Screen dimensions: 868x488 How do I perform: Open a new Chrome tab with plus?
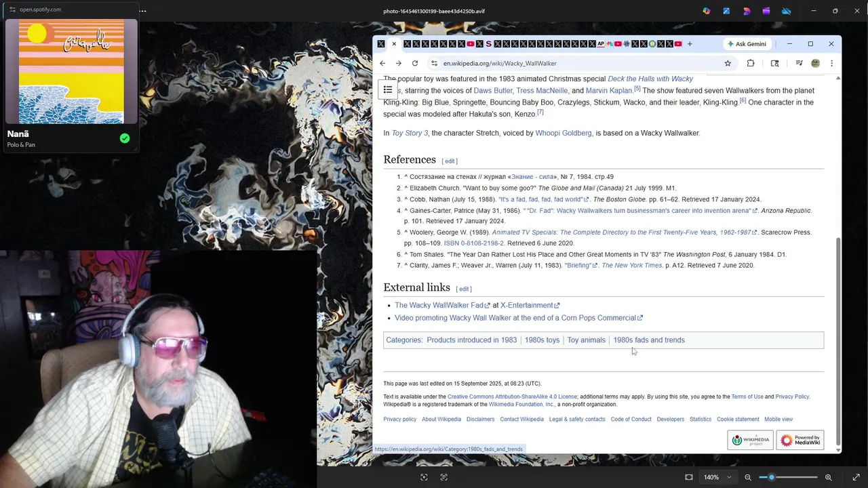click(x=690, y=44)
